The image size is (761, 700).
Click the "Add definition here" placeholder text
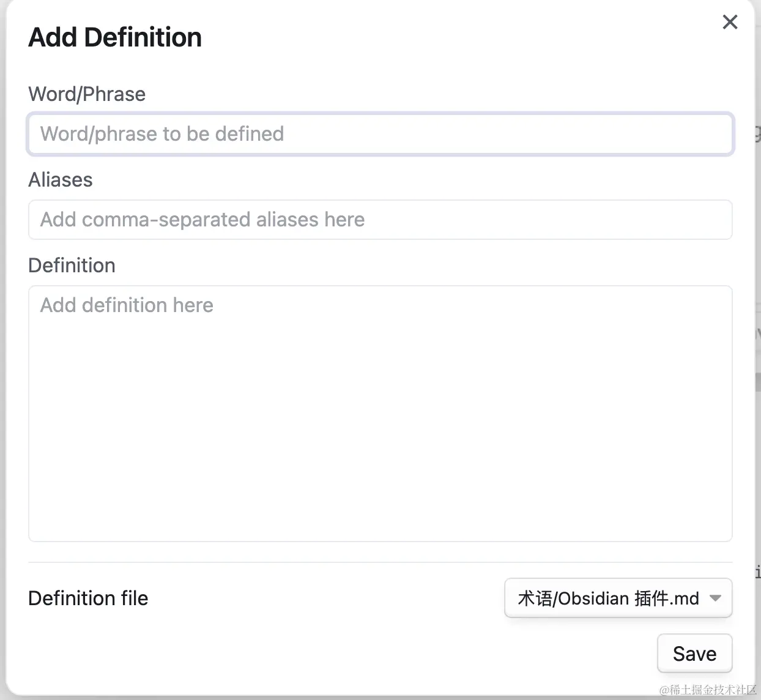pos(127,305)
